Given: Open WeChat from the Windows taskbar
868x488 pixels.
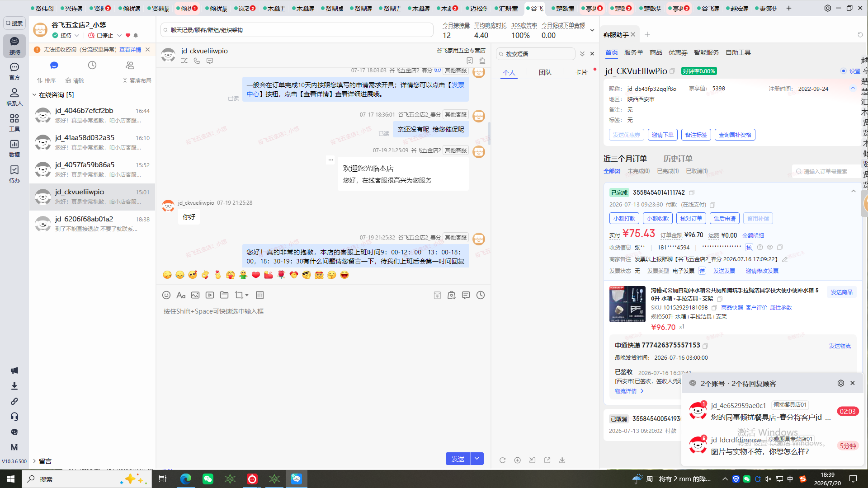Looking at the screenshot, I should pos(208,479).
